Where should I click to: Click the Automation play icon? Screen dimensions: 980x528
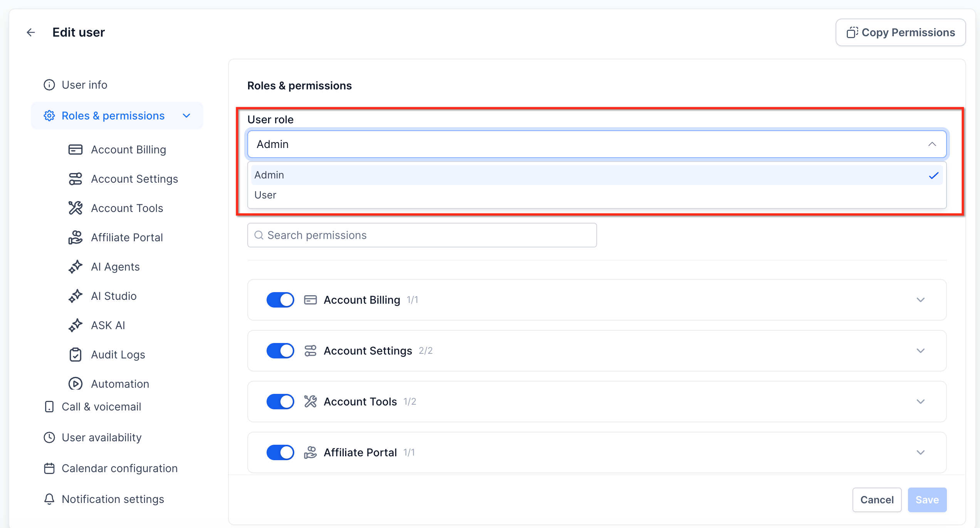click(75, 384)
